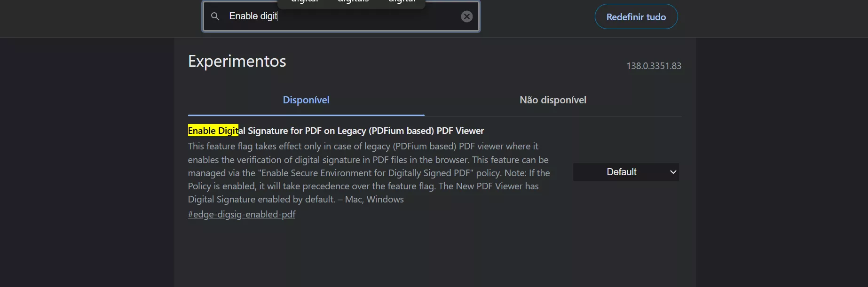The width and height of the screenshot is (868, 287).
Task: Click the Enable Digital Signature flag title
Action: (336, 131)
